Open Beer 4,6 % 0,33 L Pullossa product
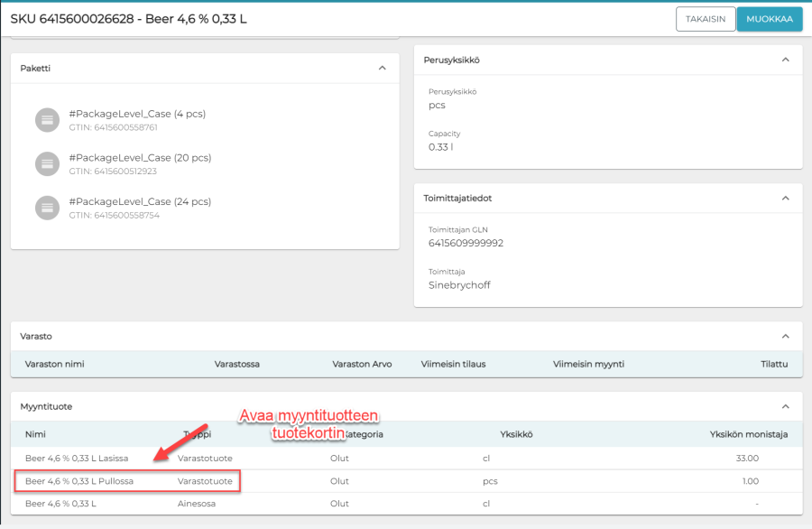Screen dimensions: 812x529 pos(79,481)
